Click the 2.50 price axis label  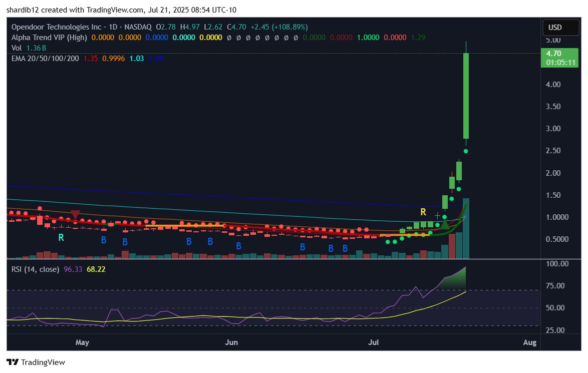(x=553, y=151)
